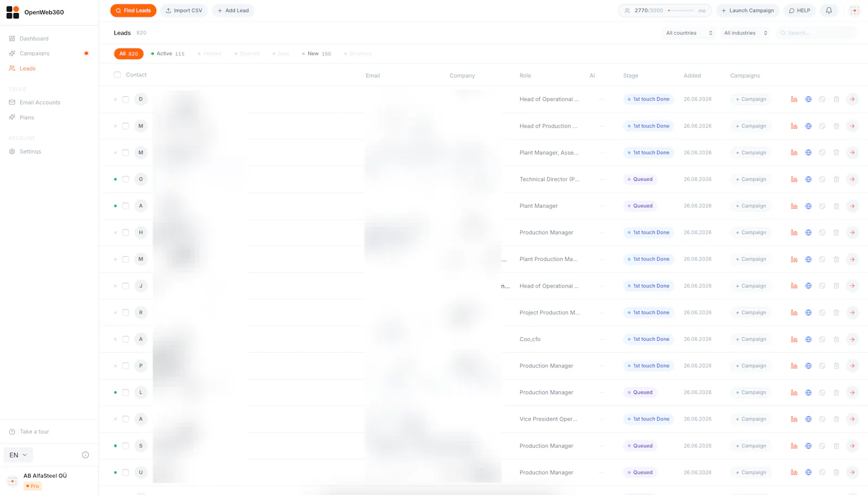The width and height of the screenshot is (868, 495).
Task: Click the Settings gear icon
Action: (12, 151)
